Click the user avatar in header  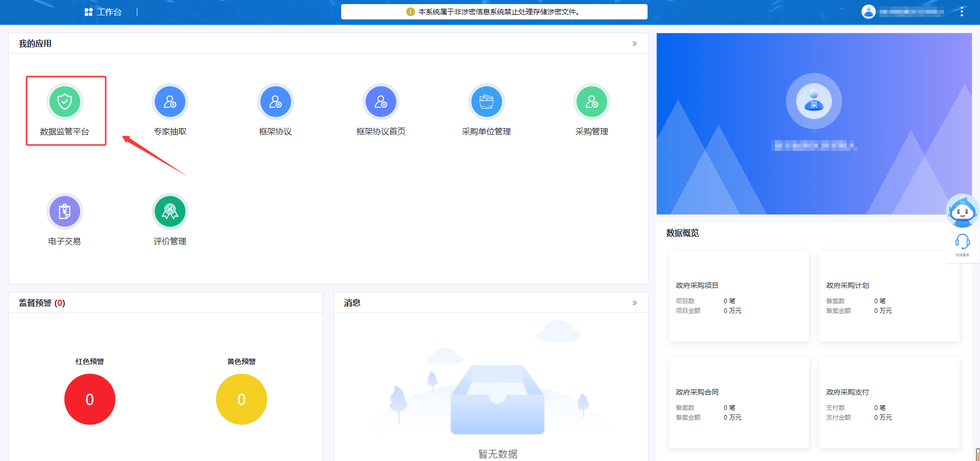tap(868, 12)
